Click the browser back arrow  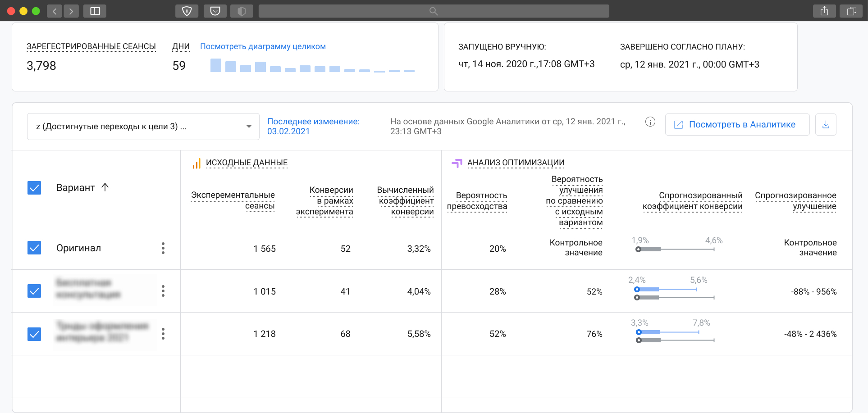coord(55,11)
